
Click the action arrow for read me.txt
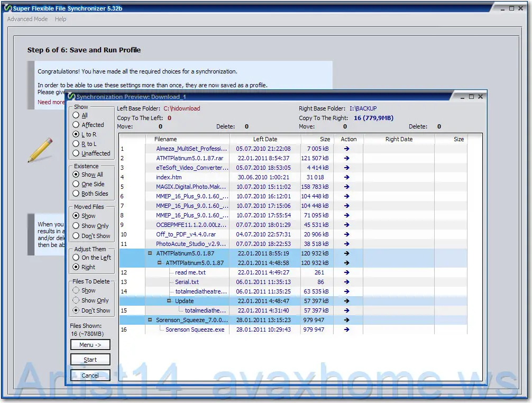pos(346,272)
